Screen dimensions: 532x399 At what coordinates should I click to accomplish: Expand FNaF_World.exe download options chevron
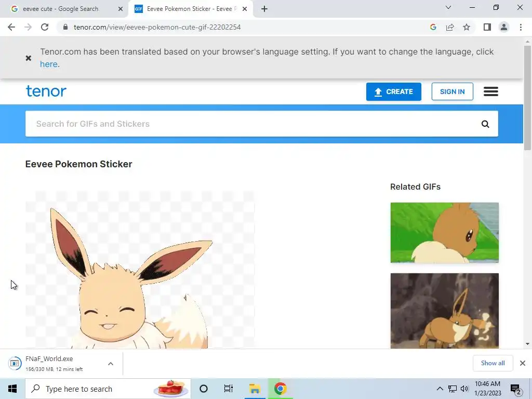coord(111,364)
